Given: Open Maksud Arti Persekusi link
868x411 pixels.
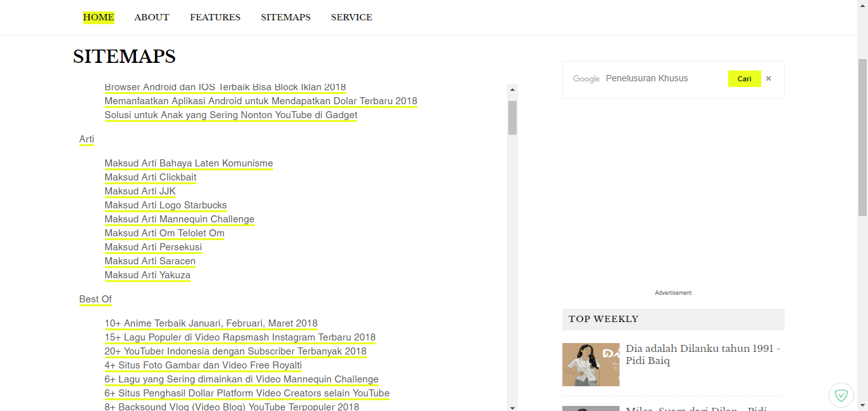Looking at the screenshot, I should point(153,247).
